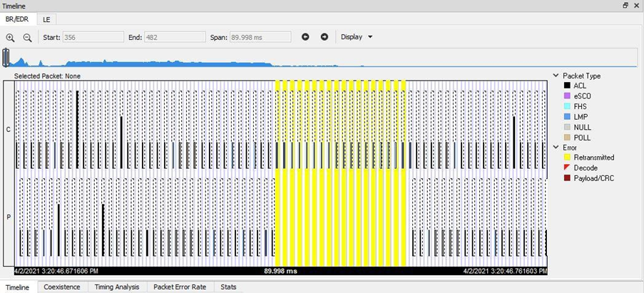This screenshot has width=644, height=293.
Task: Click the Decode red triangle icon
Action: point(567,168)
